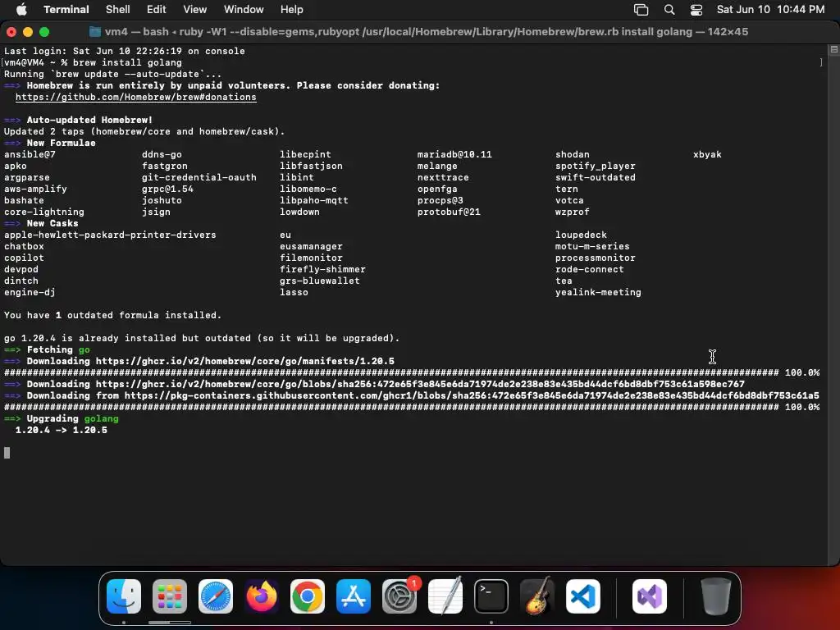Click the 'firefly-shimmer' cask name
Screen dimensions: 840x630
click(322, 269)
